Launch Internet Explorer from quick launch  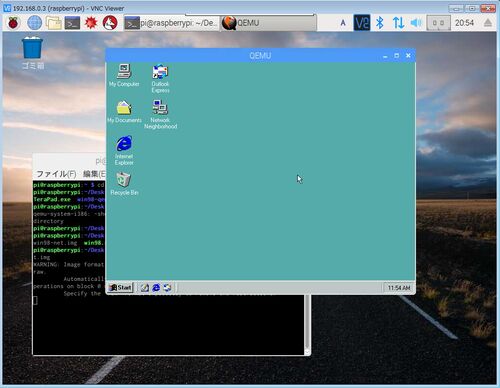click(156, 288)
